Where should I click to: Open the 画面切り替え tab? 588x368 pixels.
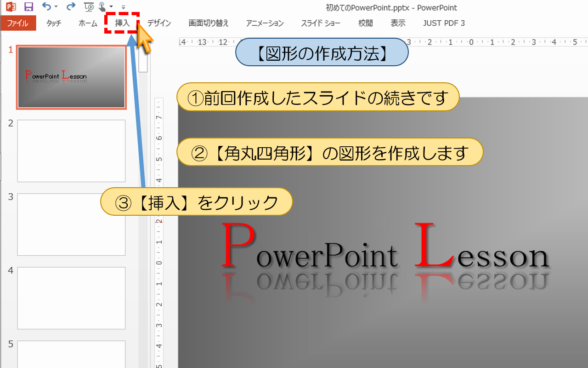209,23
